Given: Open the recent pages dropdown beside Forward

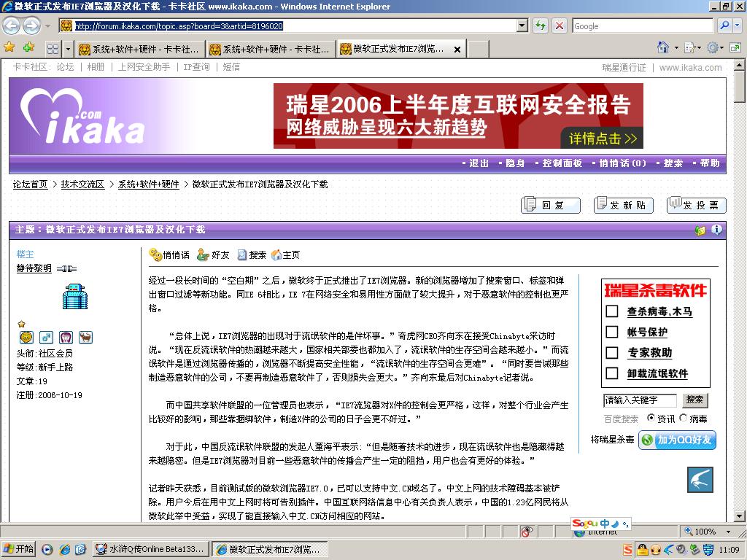Looking at the screenshot, I should [47, 26].
